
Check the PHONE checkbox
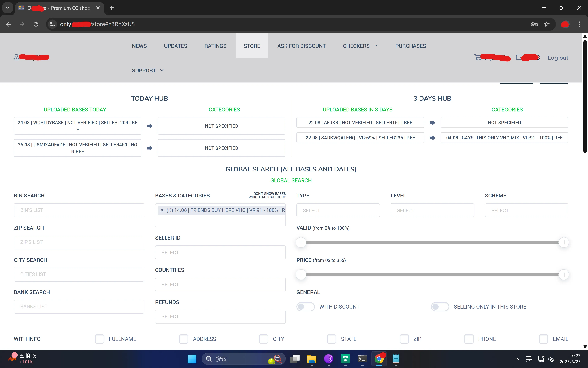(x=469, y=339)
